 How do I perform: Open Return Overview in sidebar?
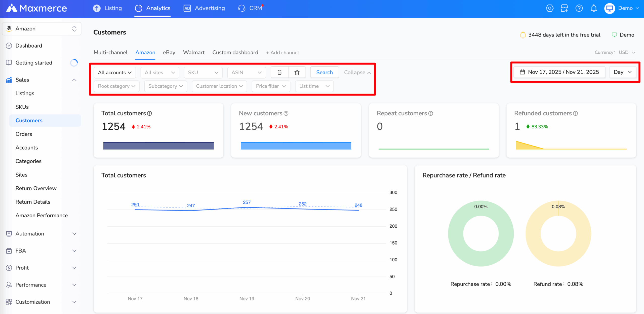[x=36, y=188]
